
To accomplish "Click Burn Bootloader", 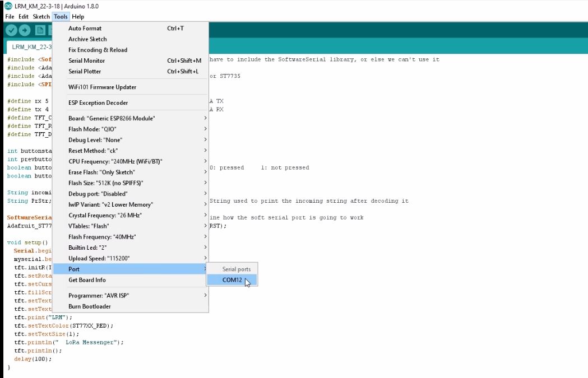I will (130, 306).
